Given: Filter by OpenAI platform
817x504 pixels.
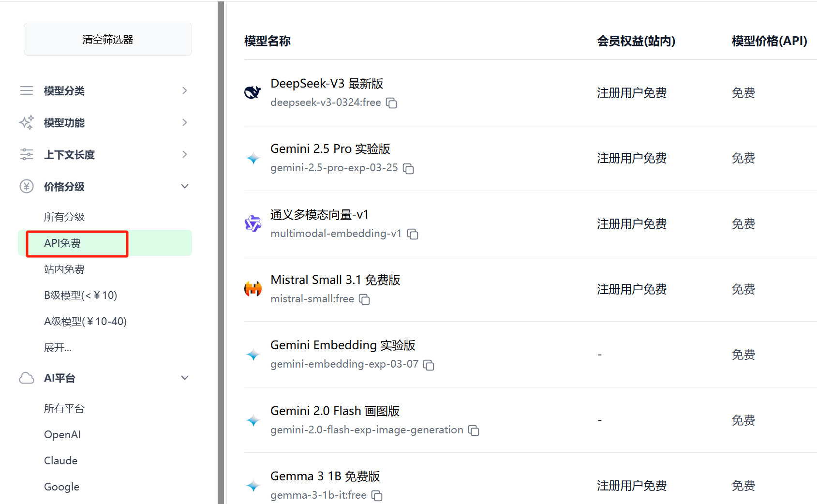Looking at the screenshot, I should click(62, 434).
